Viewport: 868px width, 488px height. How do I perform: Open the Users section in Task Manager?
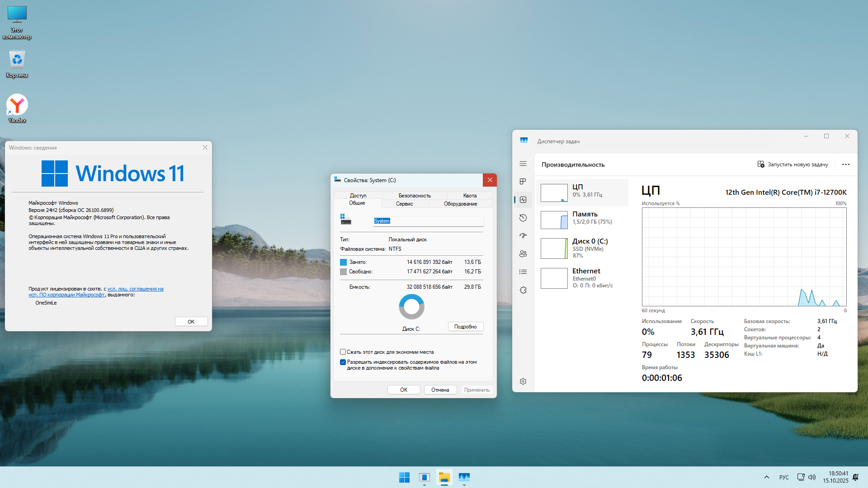click(523, 253)
